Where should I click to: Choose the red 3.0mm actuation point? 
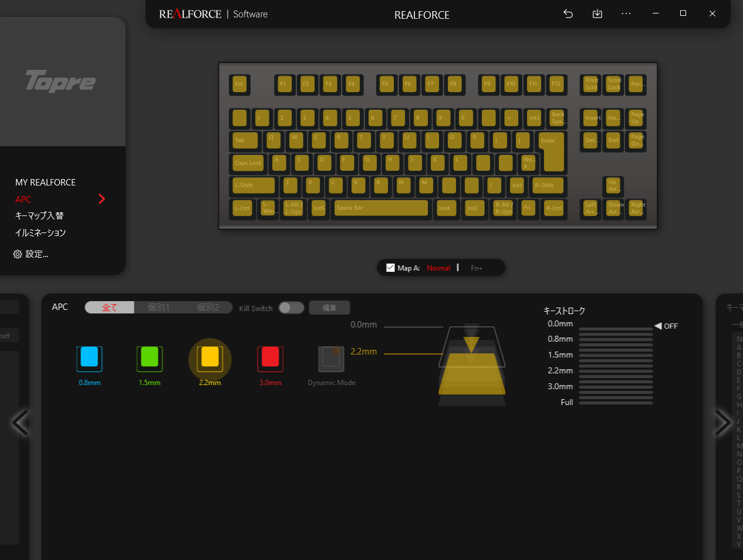click(x=270, y=358)
